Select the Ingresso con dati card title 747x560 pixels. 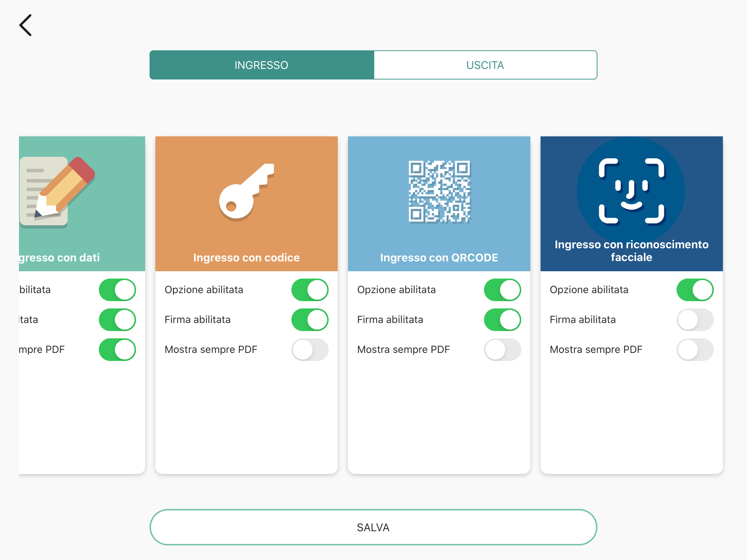59,257
